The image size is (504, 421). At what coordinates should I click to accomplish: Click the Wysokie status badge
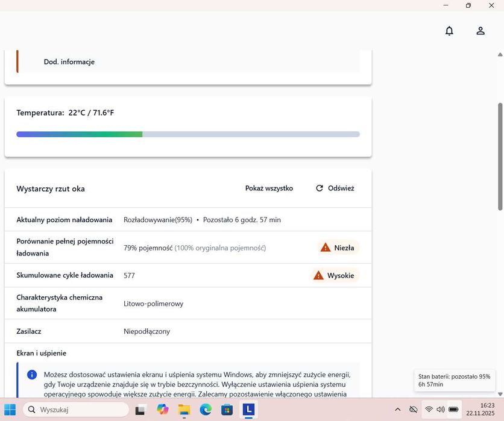(x=335, y=275)
